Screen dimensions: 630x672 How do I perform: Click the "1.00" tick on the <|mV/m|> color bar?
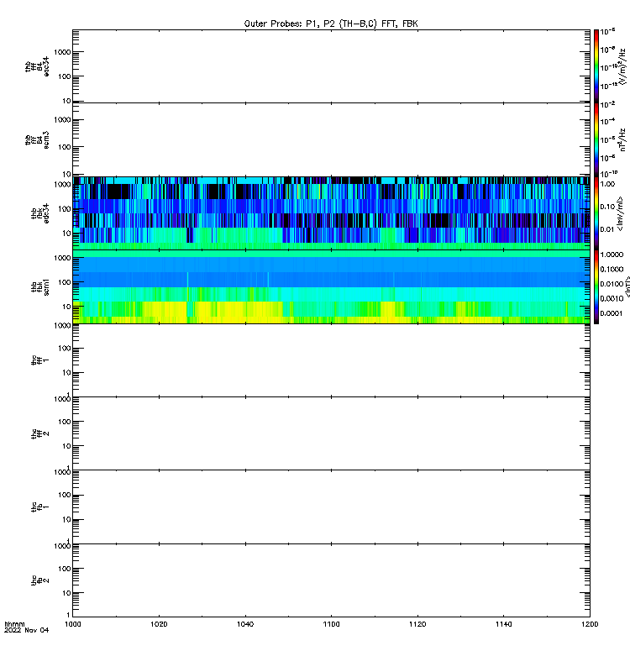click(x=607, y=184)
